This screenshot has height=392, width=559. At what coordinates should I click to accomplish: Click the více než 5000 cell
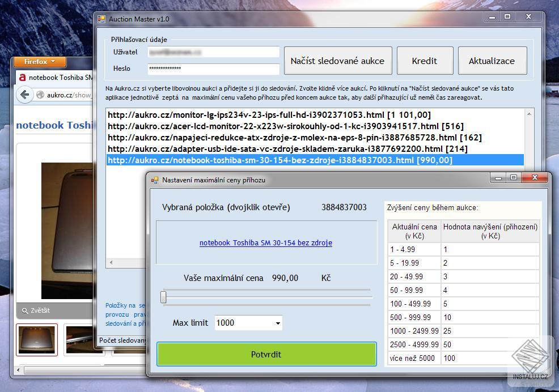click(x=414, y=358)
